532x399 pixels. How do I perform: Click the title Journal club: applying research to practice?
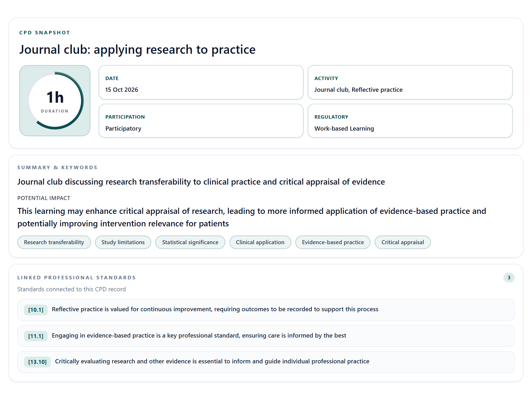[x=137, y=50]
